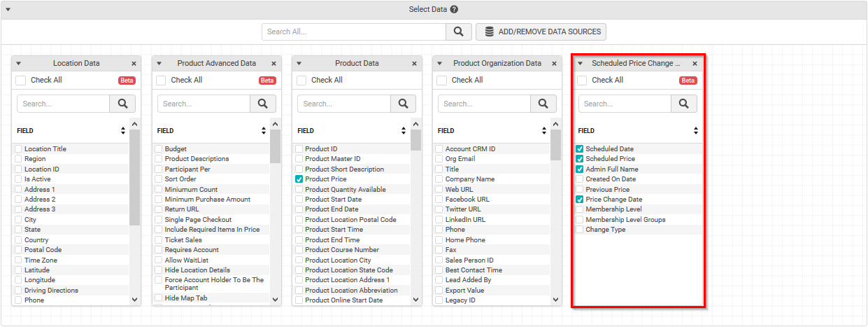Screen dimensions: 868x327
Task: Check the Sales Person ID field
Action: click(439, 260)
